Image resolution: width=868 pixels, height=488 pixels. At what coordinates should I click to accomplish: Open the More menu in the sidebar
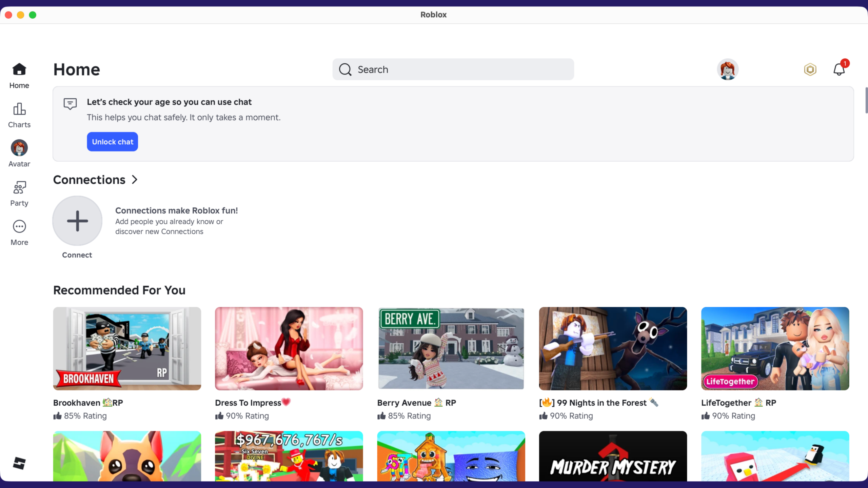[19, 226]
